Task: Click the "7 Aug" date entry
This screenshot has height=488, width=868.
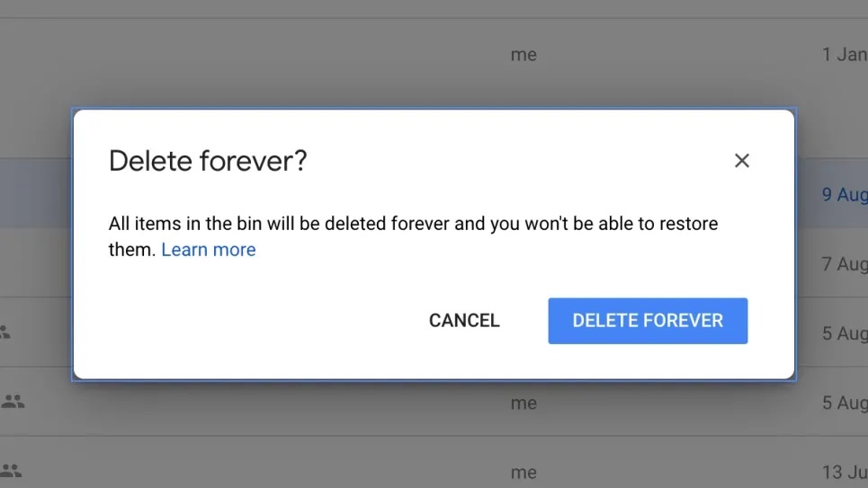Action: click(844, 264)
